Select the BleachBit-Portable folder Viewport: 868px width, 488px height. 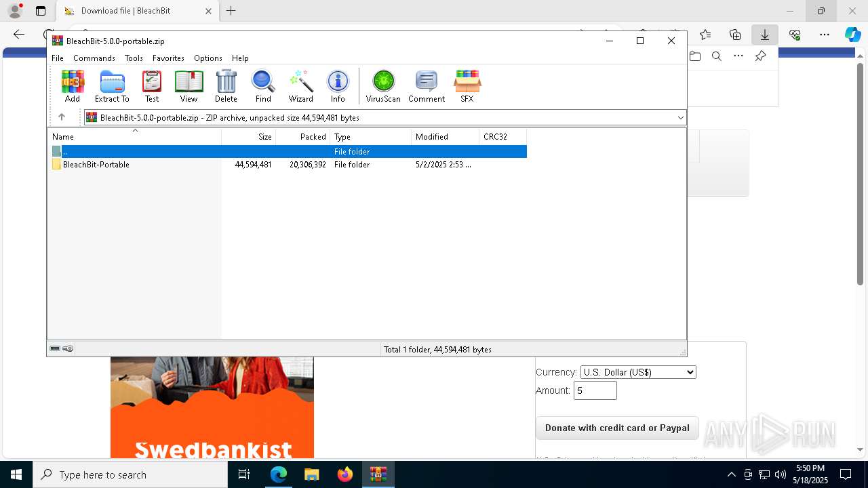(96, 164)
